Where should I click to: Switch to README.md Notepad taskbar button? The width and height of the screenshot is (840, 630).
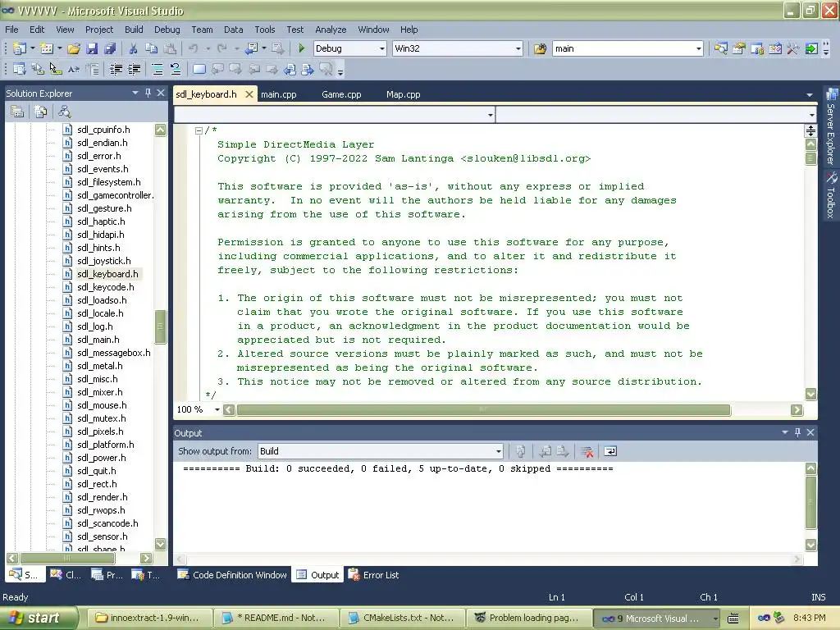pos(276,618)
